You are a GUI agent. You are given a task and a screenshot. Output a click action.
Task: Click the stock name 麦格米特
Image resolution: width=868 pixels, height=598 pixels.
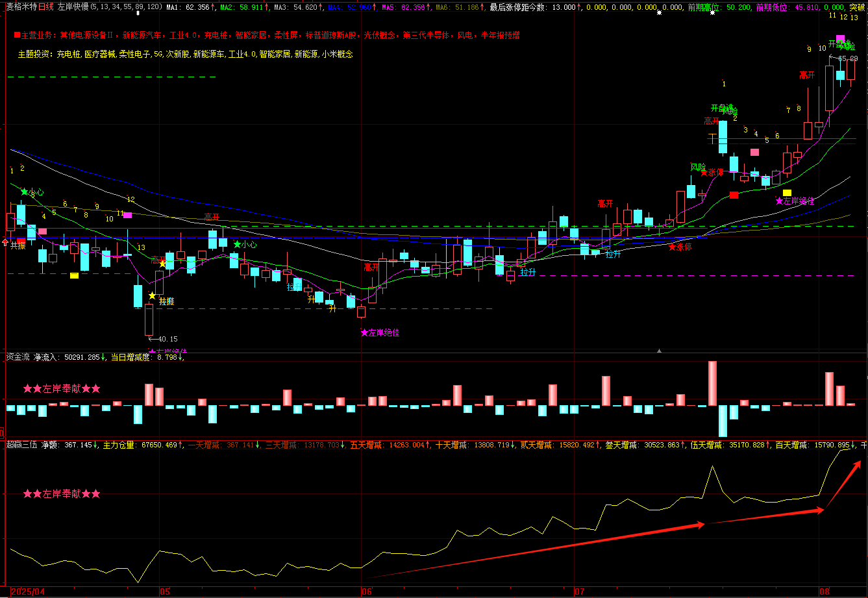21,7
